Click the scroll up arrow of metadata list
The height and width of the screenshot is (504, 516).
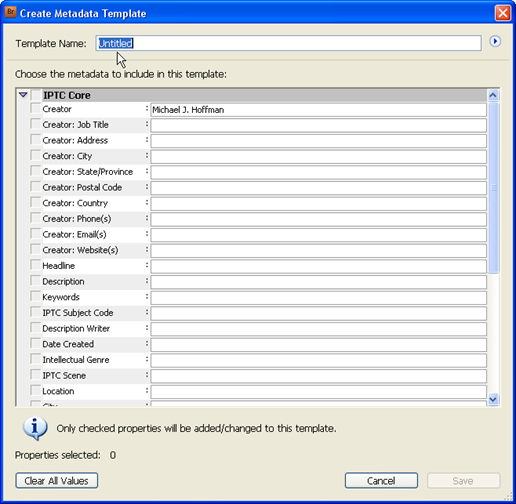pyautogui.click(x=493, y=95)
